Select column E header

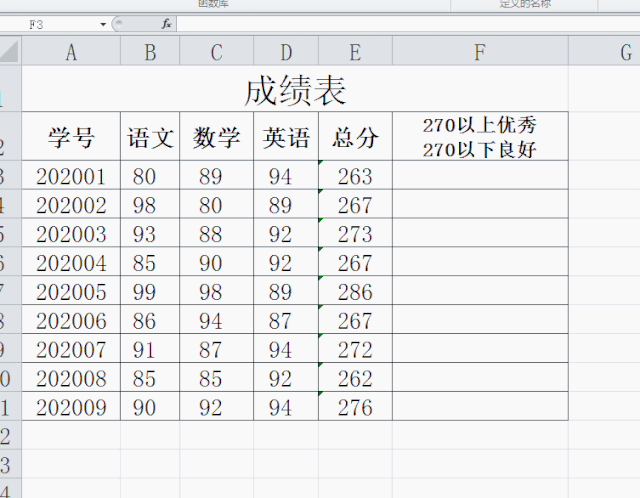356,51
